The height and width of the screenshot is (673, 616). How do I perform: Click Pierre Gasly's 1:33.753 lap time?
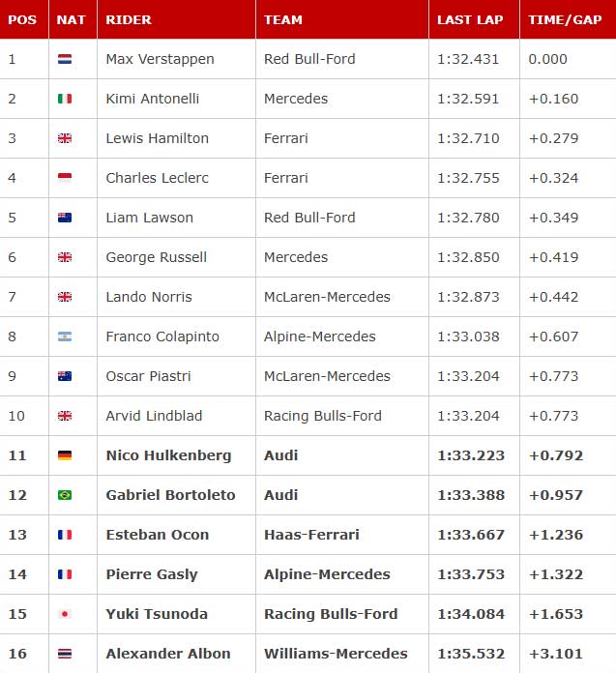(471, 574)
